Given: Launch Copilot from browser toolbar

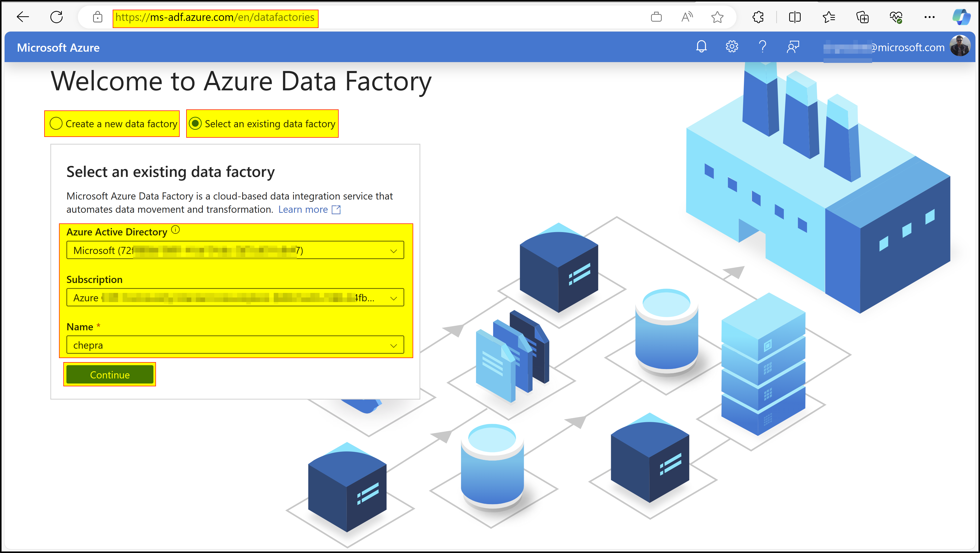Looking at the screenshot, I should click(961, 17).
